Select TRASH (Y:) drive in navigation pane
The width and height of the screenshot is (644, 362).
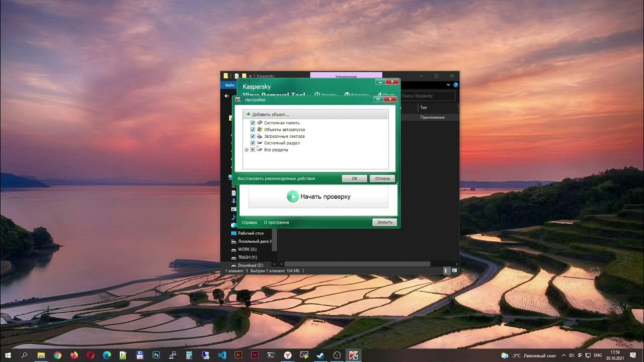[x=247, y=257]
